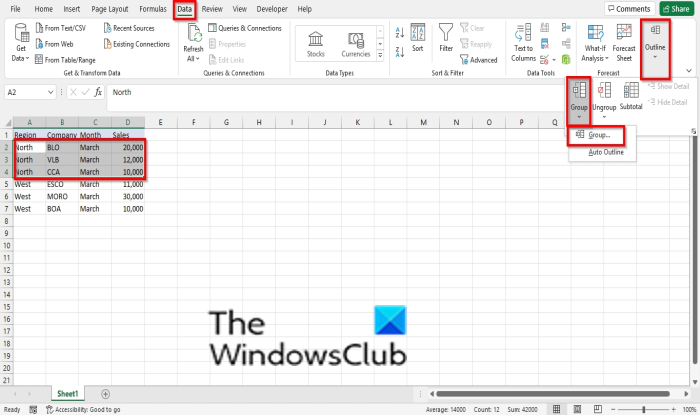700x415 pixels.
Task: Select the Currencies data type
Action: [356, 44]
